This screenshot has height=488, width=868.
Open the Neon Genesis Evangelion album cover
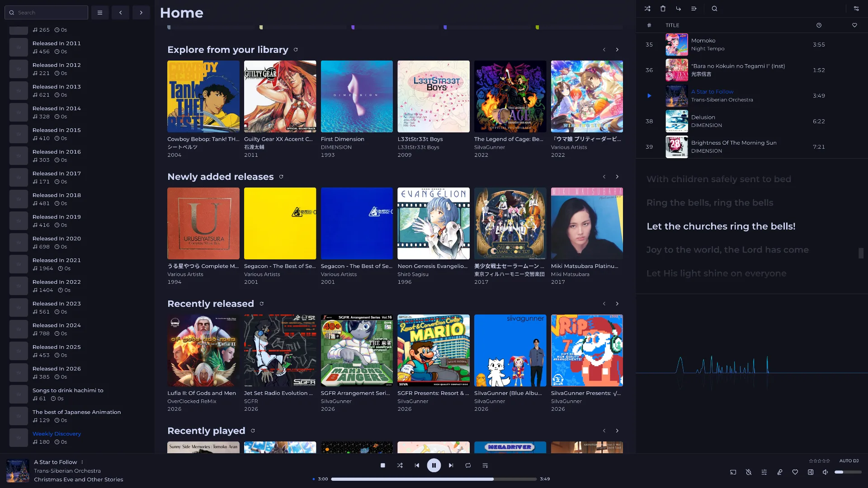tap(434, 223)
